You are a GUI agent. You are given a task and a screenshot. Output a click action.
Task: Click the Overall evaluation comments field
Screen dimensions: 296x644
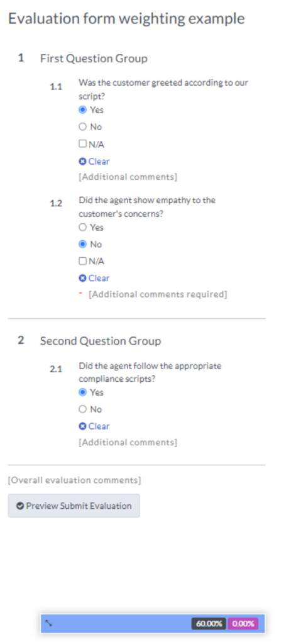(x=74, y=480)
